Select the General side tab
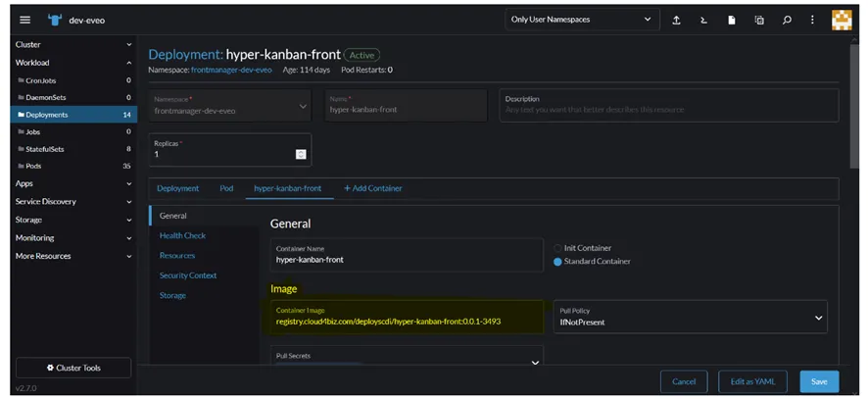The height and width of the screenshot is (399, 868). (x=203, y=216)
